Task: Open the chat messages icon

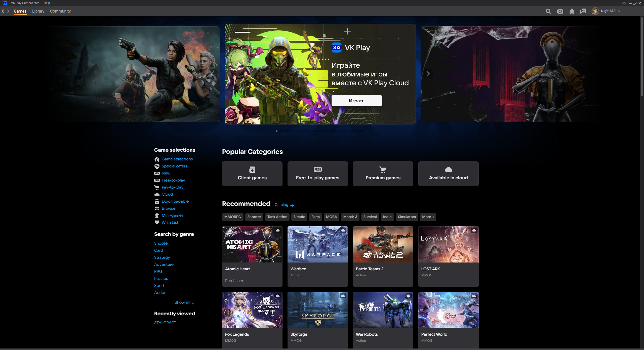Action: pyautogui.click(x=583, y=11)
